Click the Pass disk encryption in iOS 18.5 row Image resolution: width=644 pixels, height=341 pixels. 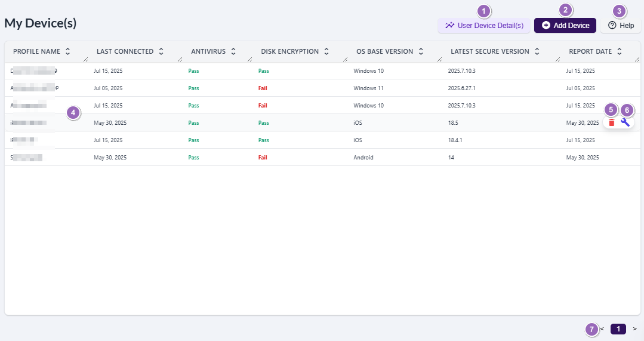tap(264, 123)
